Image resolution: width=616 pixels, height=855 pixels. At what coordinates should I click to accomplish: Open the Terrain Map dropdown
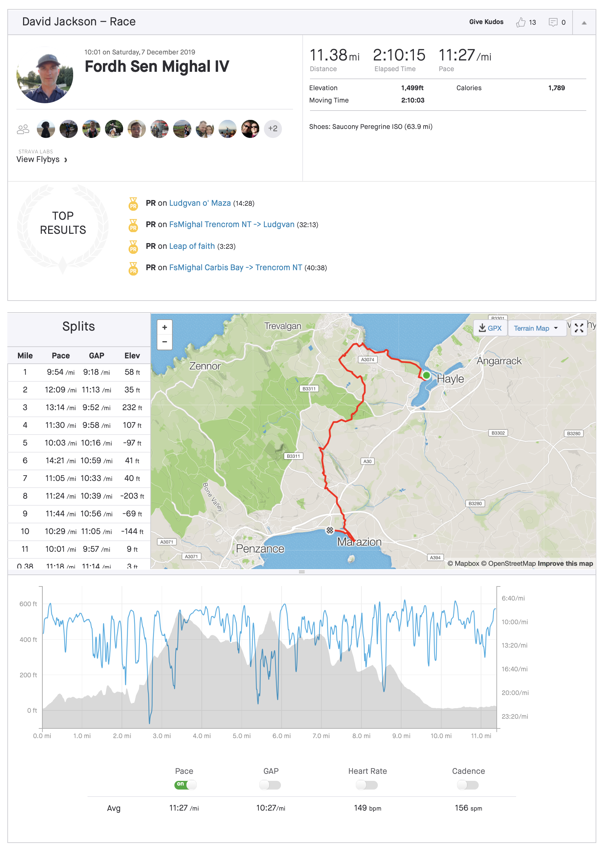[536, 328]
